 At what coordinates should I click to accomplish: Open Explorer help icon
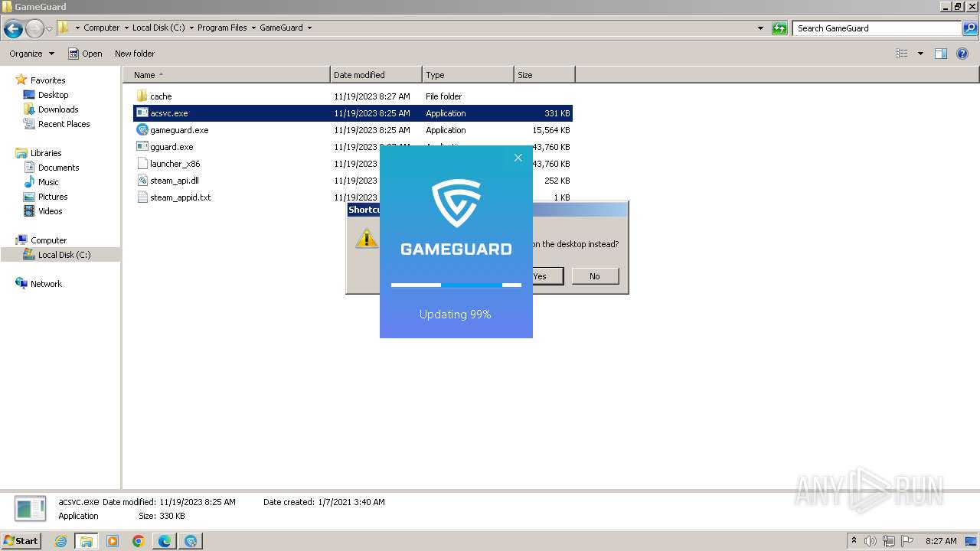tap(962, 54)
